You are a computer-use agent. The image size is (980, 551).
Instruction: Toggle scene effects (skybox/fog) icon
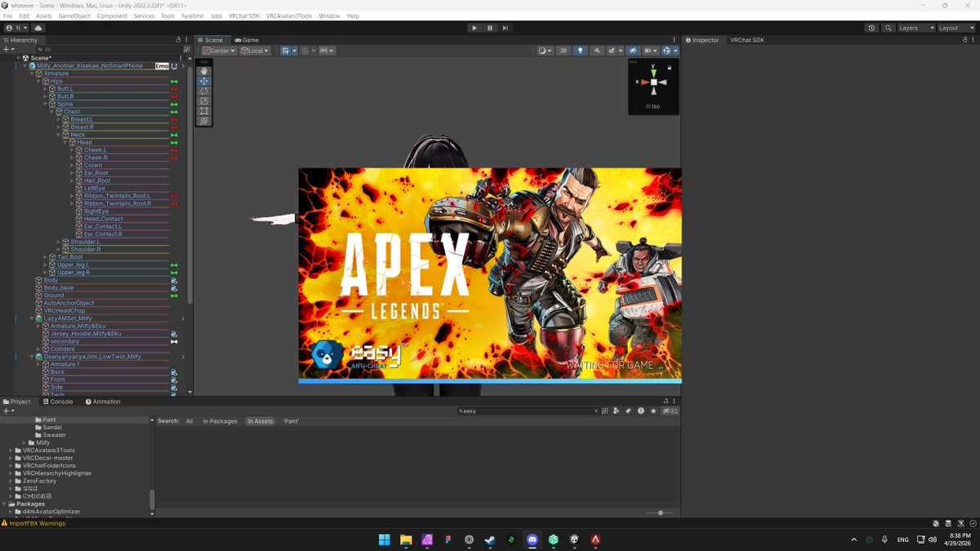coord(613,51)
